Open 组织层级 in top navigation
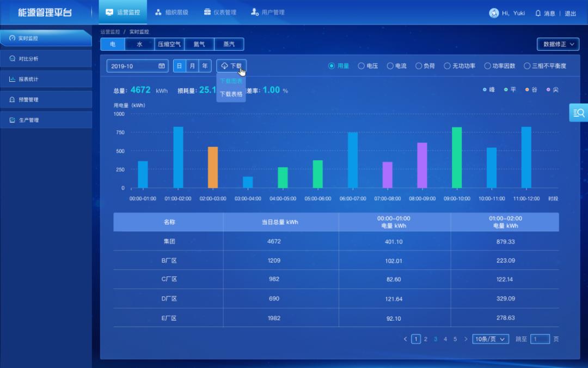The height and width of the screenshot is (368, 588). [171, 13]
